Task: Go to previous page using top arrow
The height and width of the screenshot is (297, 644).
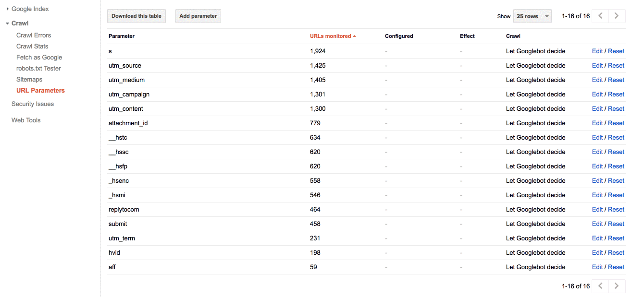Action: (600, 16)
